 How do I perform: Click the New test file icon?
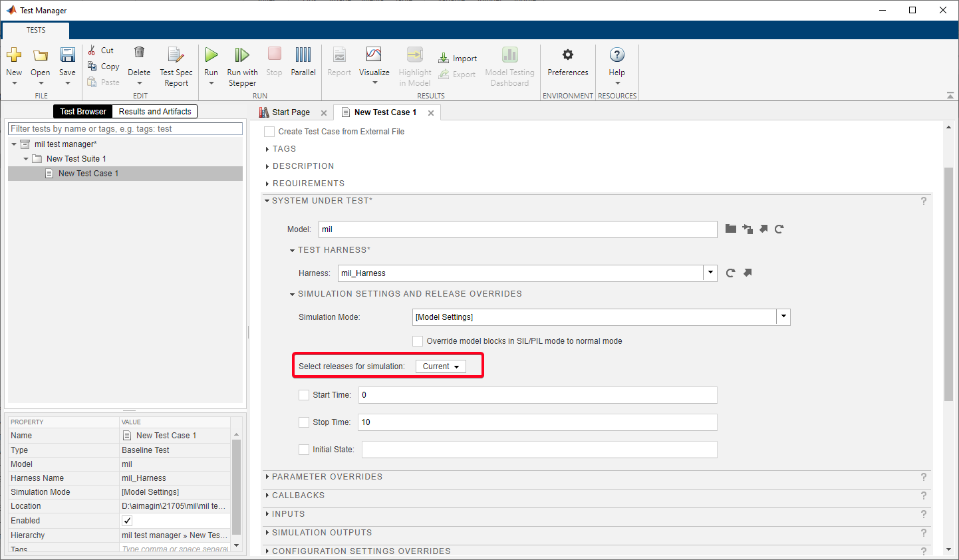pos(14,55)
